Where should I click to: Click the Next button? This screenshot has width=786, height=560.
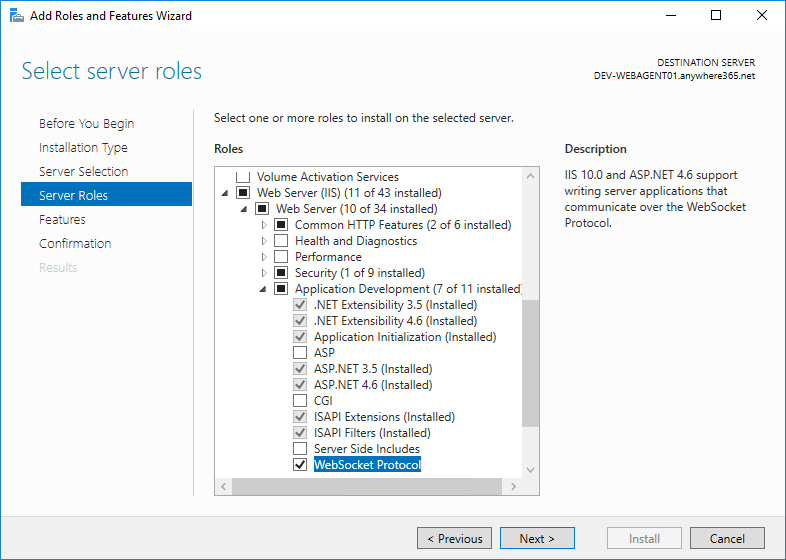coord(537,538)
